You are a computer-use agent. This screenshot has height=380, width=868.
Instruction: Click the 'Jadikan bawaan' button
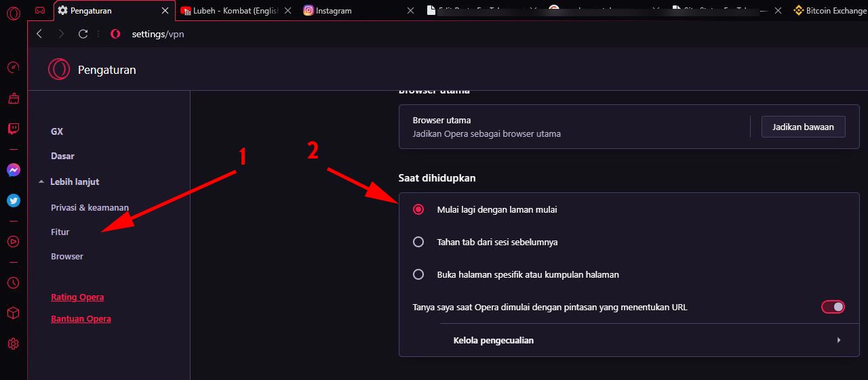pos(804,127)
